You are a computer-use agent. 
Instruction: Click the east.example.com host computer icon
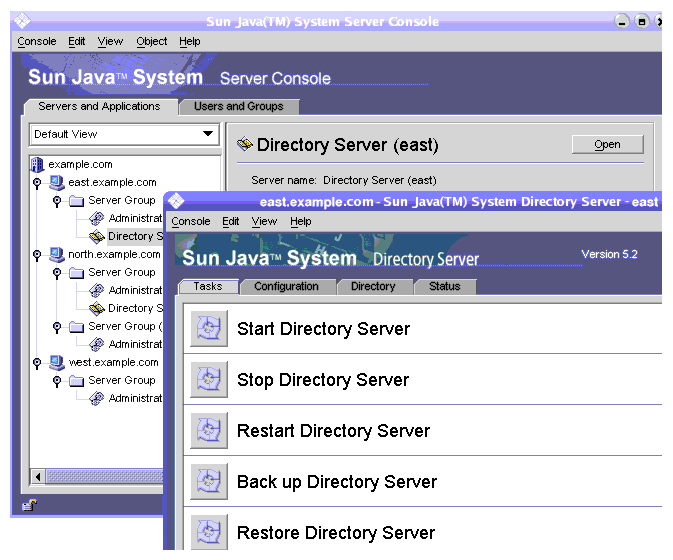tap(57, 182)
